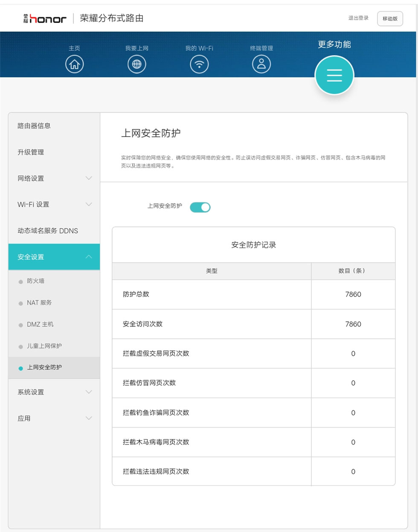418x532 pixels.
Task: Click the Honor logo in header
Action: click(45, 18)
